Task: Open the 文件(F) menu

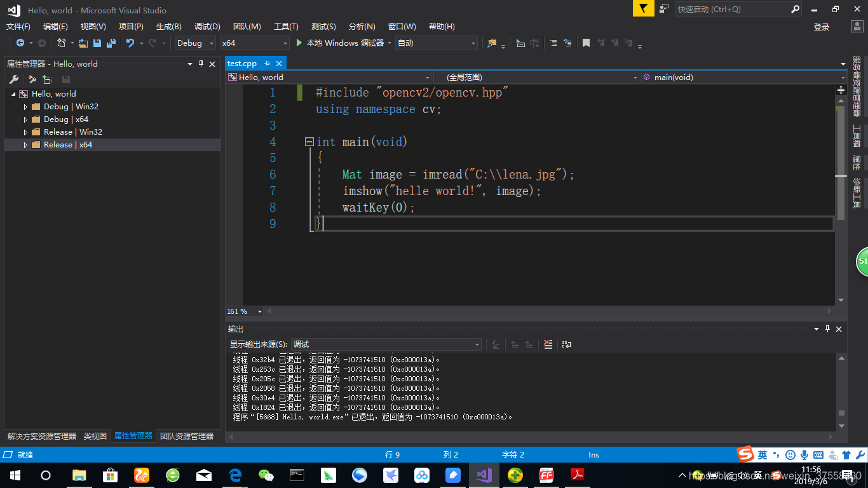Action: pyautogui.click(x=18, y=26)
